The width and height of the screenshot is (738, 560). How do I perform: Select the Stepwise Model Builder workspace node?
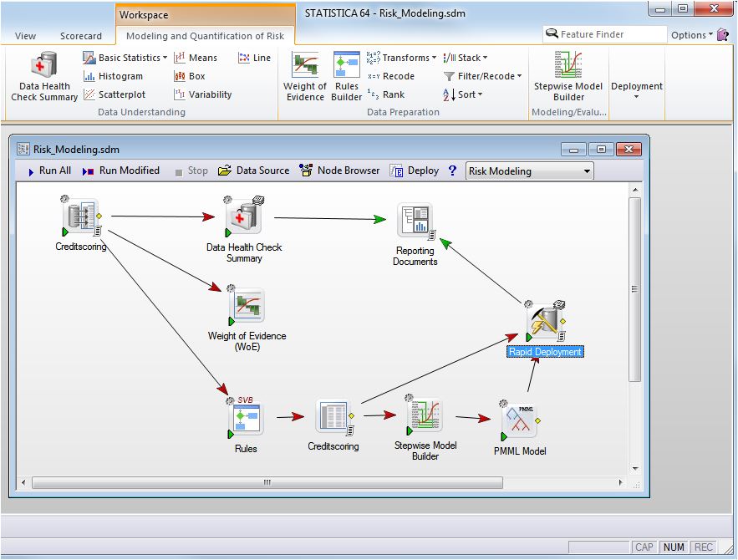(x=425, y=415)
